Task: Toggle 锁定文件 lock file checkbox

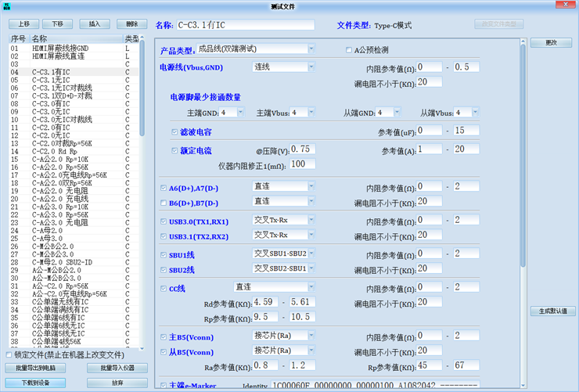Action: [9, 354]
